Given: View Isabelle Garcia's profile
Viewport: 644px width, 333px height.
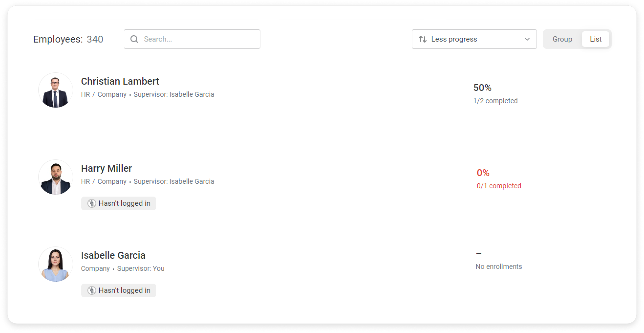Looking at the screenshot, I should [113, 255].
